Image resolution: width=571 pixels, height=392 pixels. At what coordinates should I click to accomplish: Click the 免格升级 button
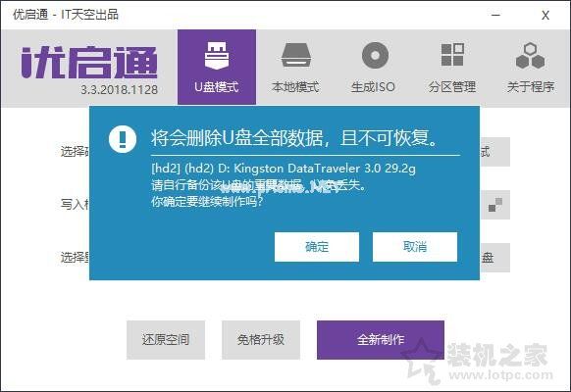click(261, 340)
